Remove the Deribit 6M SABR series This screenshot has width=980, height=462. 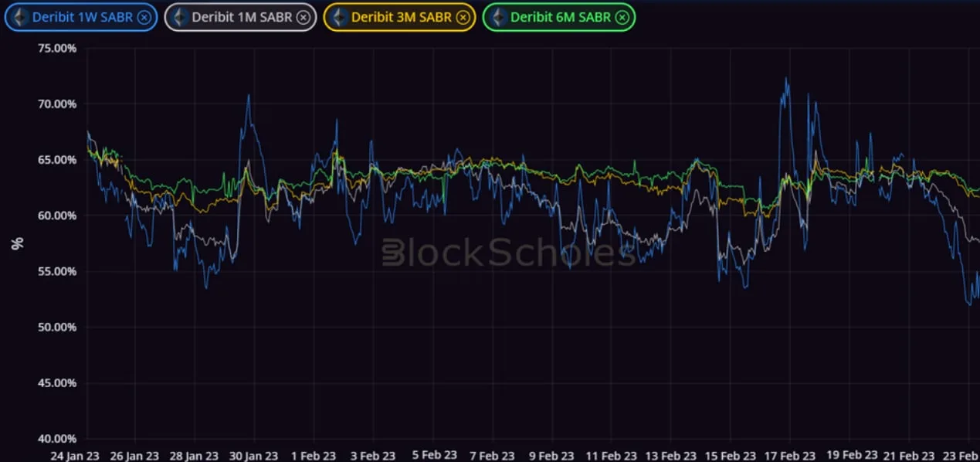click(x=622, y=17)
